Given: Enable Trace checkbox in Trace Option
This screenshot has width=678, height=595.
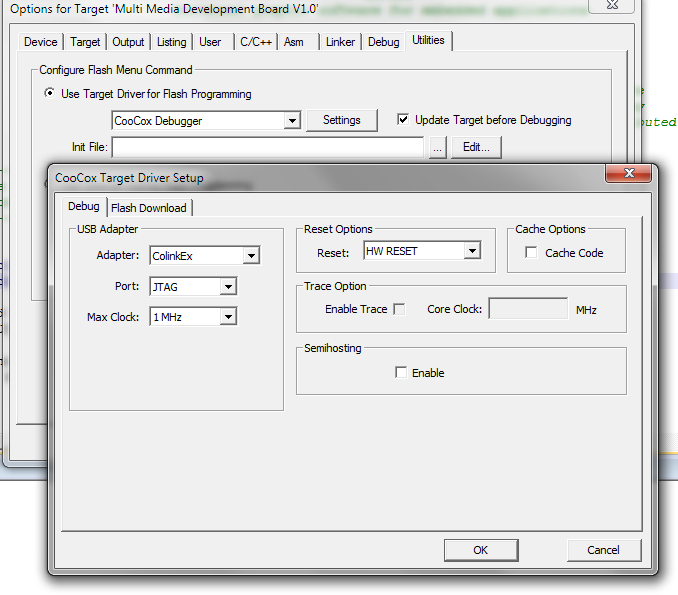Looking at the screenshot, I should pos(400,309).
